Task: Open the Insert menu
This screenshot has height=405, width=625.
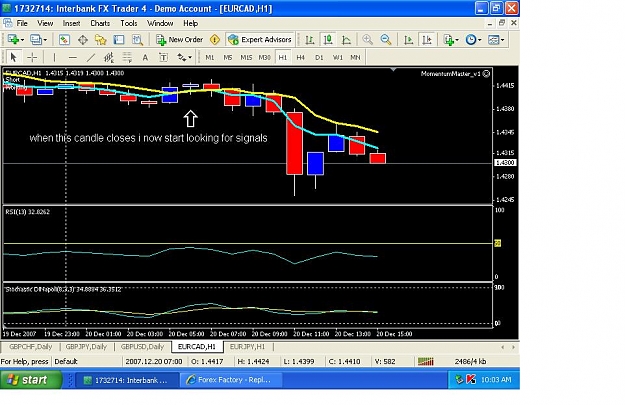Action: pos(71,23)
